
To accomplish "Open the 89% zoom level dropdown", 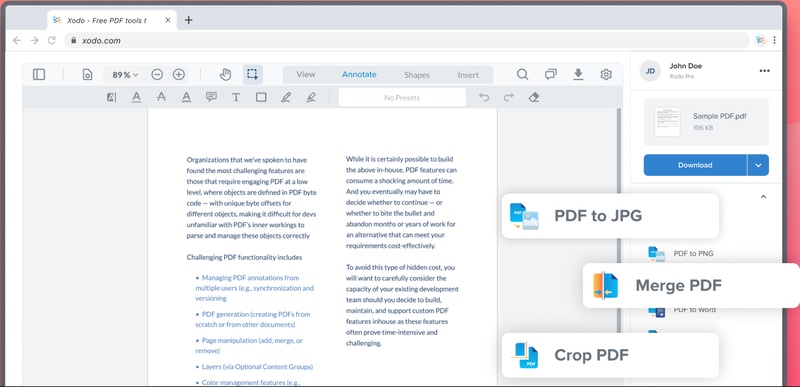I will coord(125,75).
